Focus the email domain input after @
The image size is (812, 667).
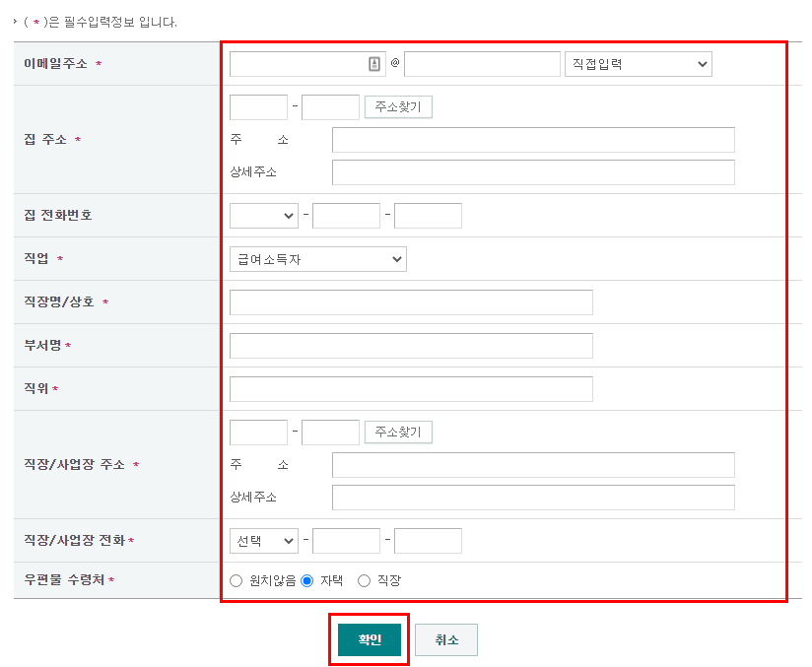tap(482, 64)
